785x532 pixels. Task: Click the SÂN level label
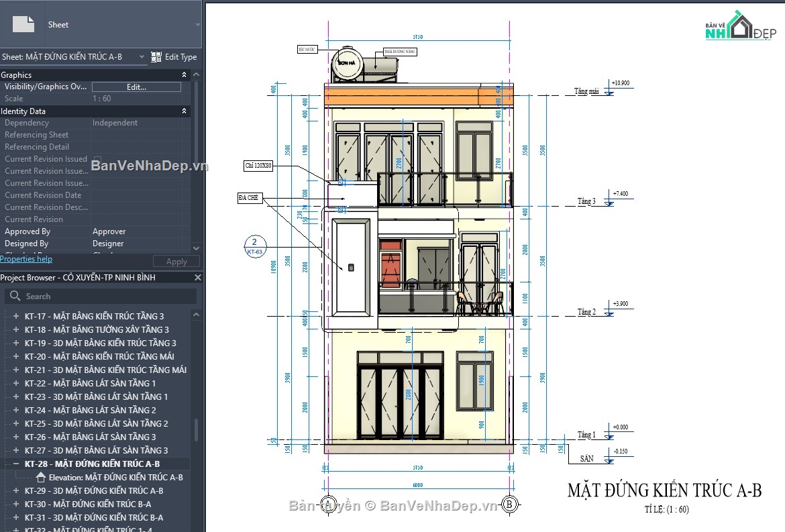(587, 458)
